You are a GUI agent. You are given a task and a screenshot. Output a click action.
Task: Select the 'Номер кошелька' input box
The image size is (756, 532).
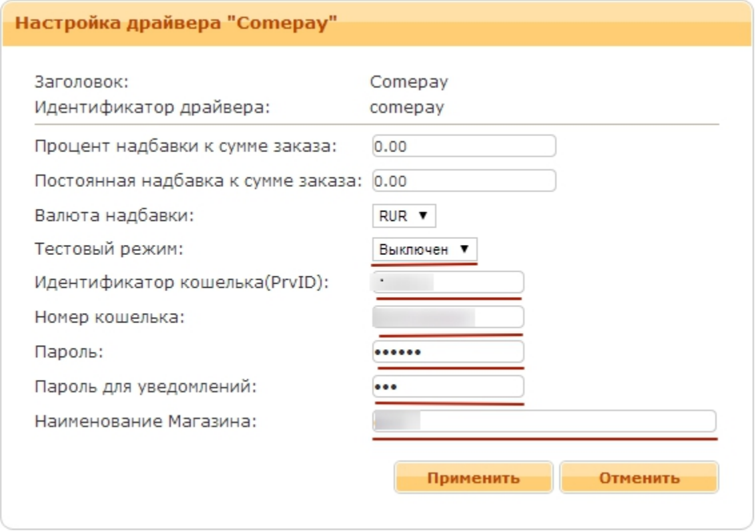(448, 317)
